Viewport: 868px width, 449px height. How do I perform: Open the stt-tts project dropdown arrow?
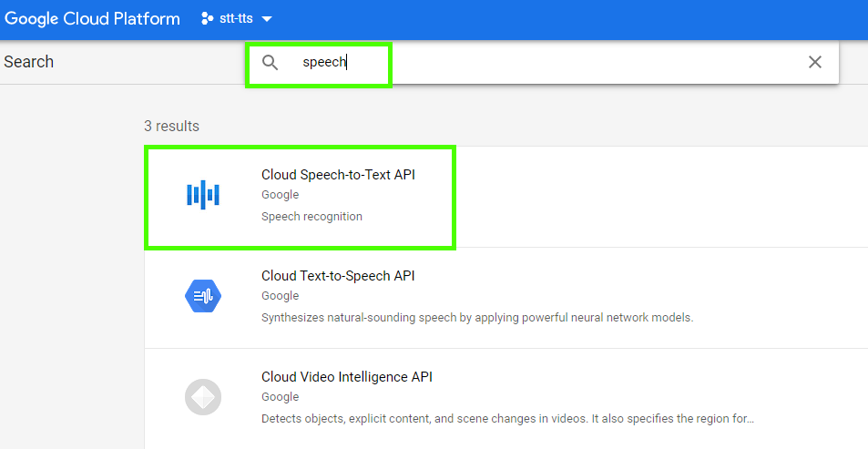pyautogui.click(x=267, y=19)
